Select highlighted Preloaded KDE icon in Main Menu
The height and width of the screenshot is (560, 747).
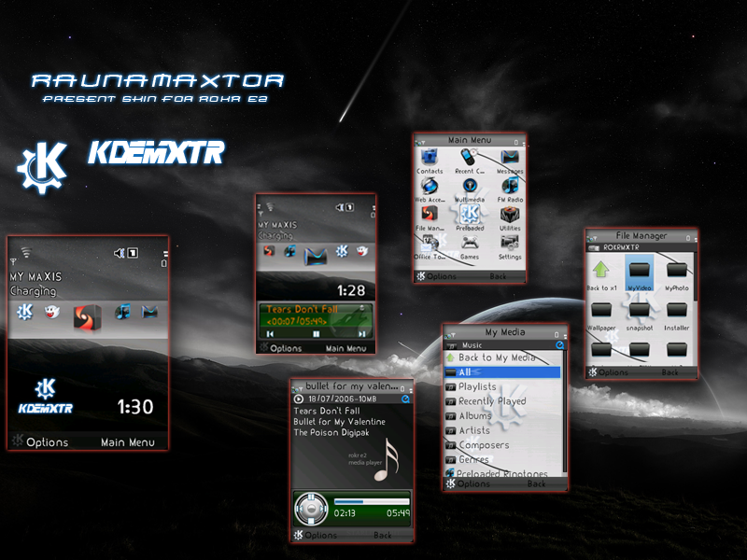[x=470, y=215]
